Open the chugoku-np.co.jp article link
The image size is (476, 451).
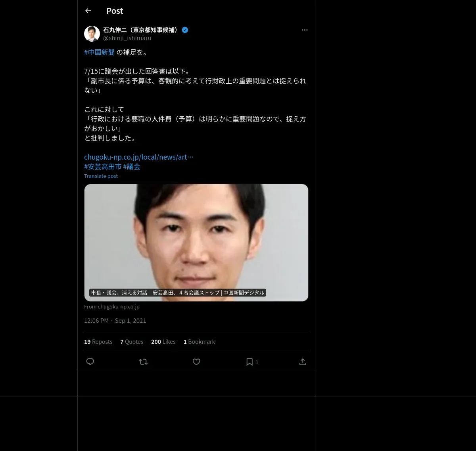(x=139, y=157)
